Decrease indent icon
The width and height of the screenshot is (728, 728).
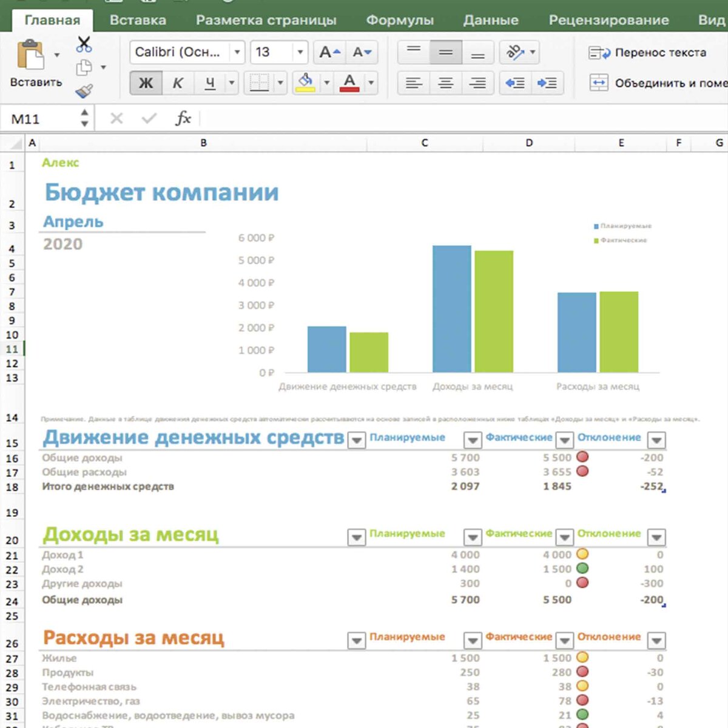(515, 83)
